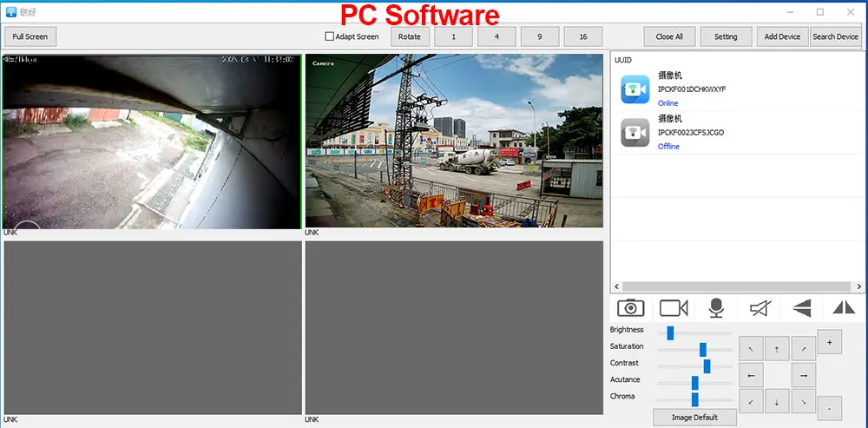The width and height of the screenshot is (868, 428).
Task: Click the horizontal mirror image icon
Action: click(844, 307)
